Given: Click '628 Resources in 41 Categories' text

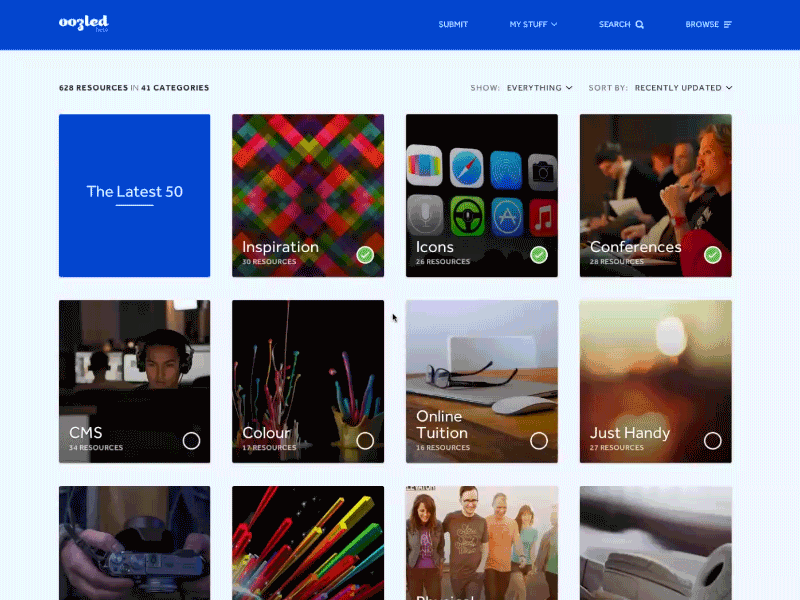Looking at the screenshot, I should [x=134, y=88].
